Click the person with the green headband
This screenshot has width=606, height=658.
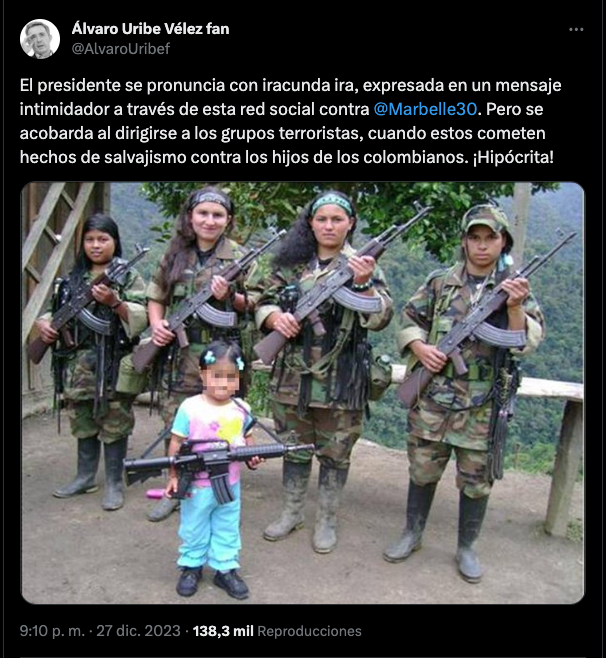325,369
